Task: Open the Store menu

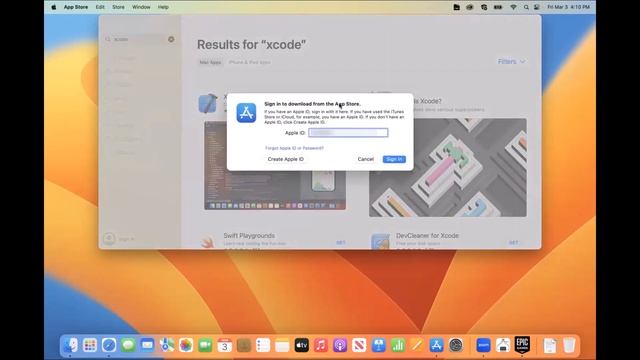Action: click(118, 7)
